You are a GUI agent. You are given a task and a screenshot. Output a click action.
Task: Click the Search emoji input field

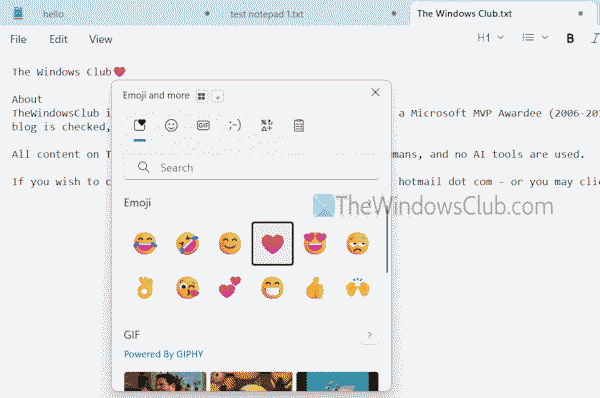[251, 168]
